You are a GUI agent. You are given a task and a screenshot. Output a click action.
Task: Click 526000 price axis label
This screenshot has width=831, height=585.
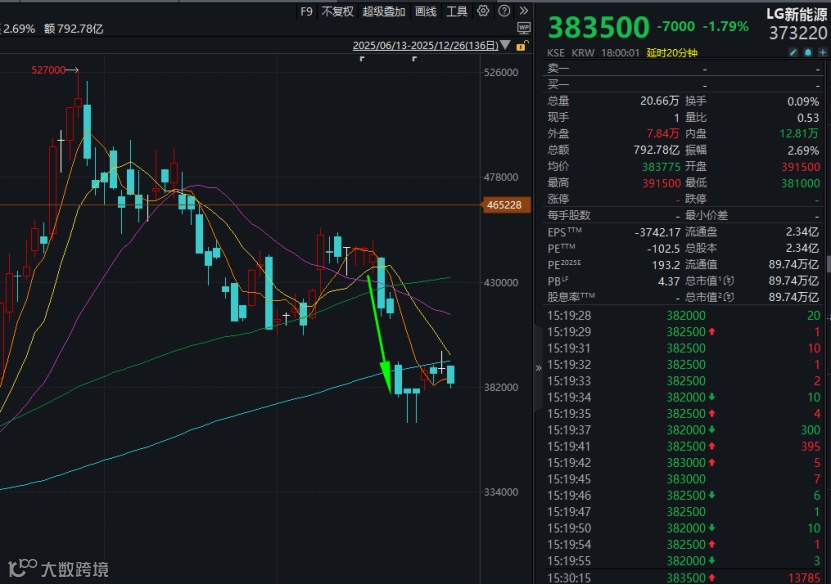(501, 73)
